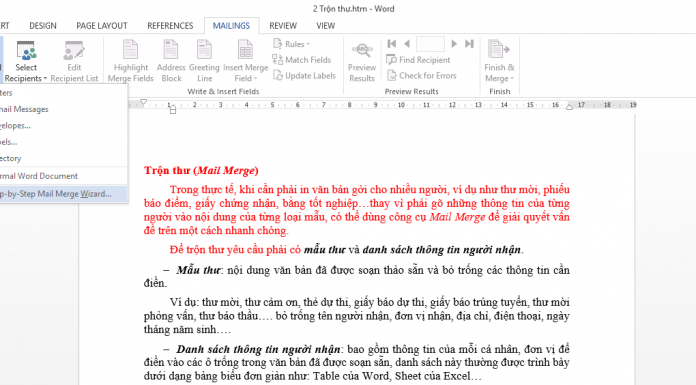The height and width of the screenshot is (385, 696).
Task: Click the italic 'Mail Merge' in third red line
Action: click(x=457, y=217)
